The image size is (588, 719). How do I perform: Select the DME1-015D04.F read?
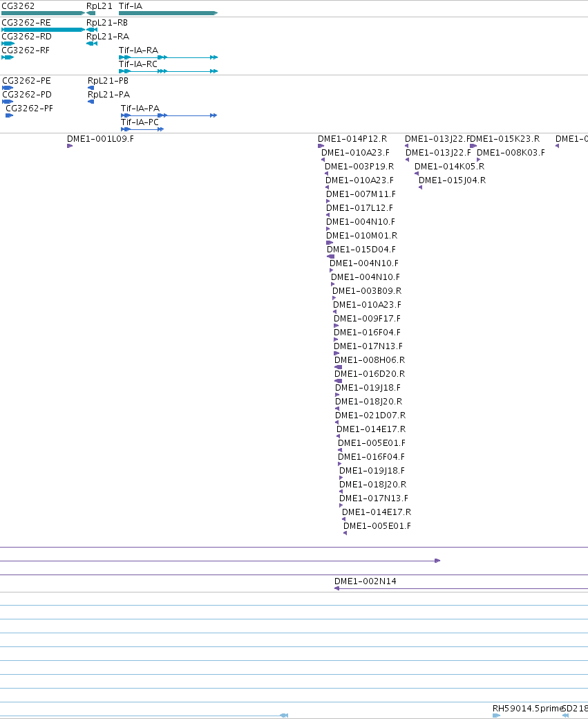click(361, 249)
